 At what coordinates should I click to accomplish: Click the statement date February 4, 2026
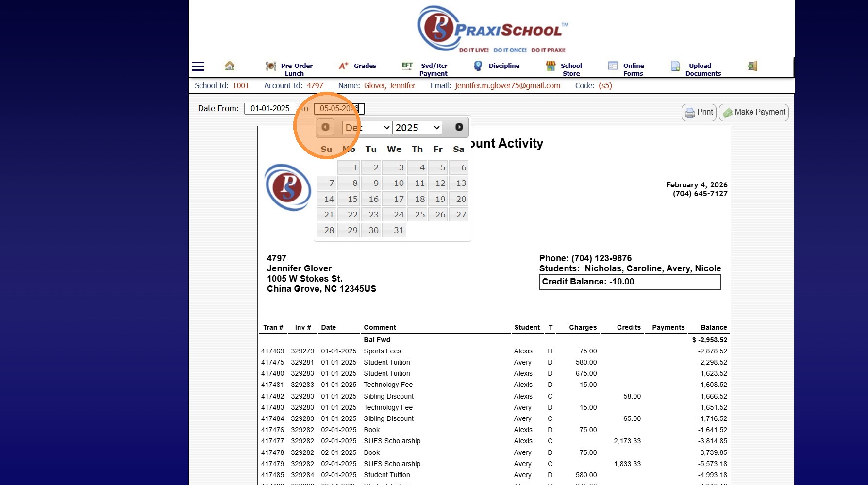point(697,185)
